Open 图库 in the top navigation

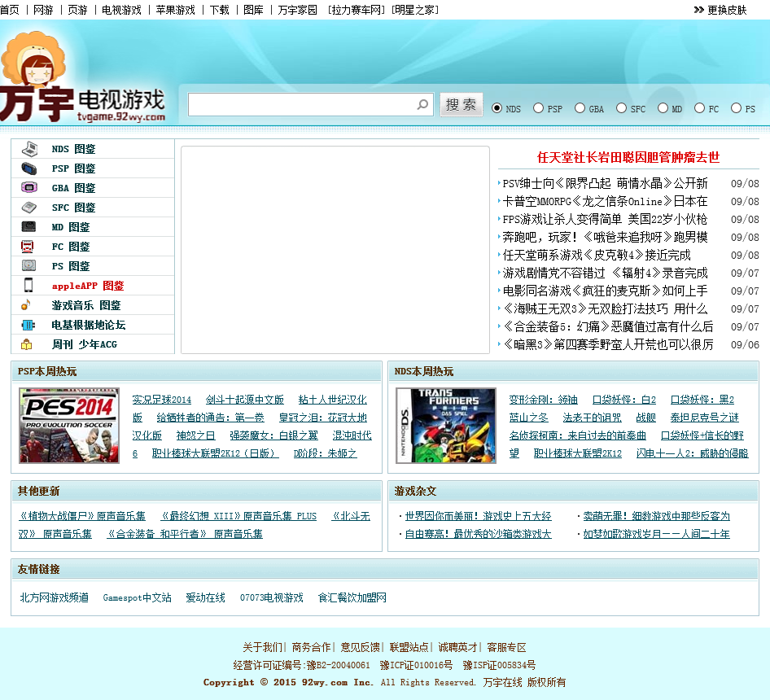pyautogui.click(x=253, y=10)
